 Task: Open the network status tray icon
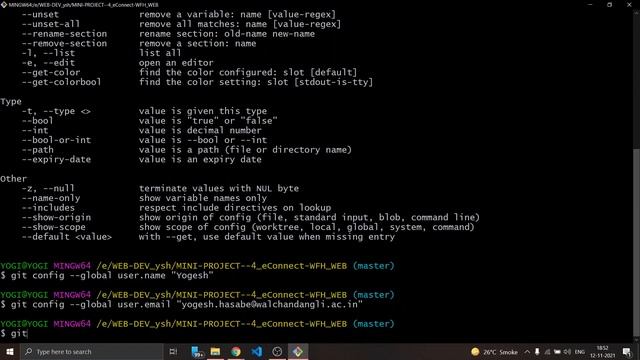pyautogui.click(x=547, y=352)
